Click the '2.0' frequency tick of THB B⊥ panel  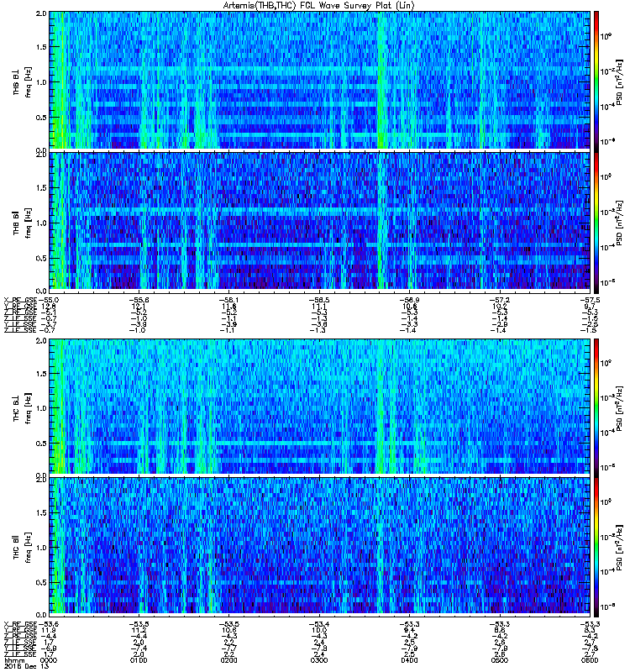click(41, 13)
